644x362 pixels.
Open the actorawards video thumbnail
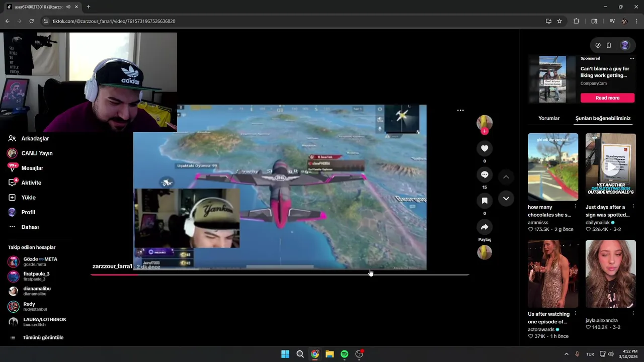[x=553, y=274]
